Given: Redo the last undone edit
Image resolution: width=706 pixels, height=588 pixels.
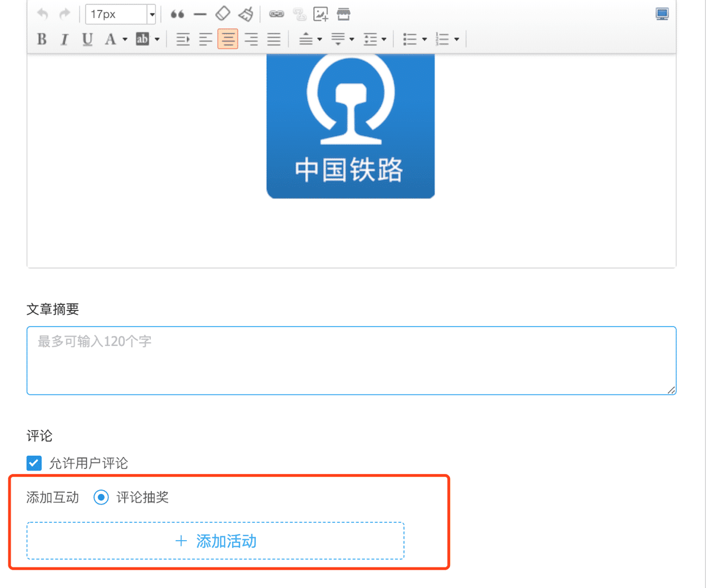Looking at the screenshot, I should click(65, 14).
